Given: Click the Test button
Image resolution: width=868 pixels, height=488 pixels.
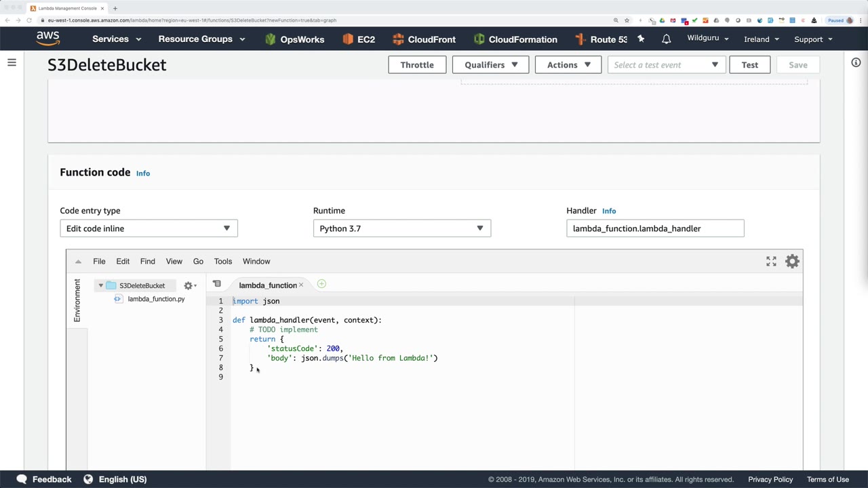Looking at the screenshot, I should (x=749, y=65).
